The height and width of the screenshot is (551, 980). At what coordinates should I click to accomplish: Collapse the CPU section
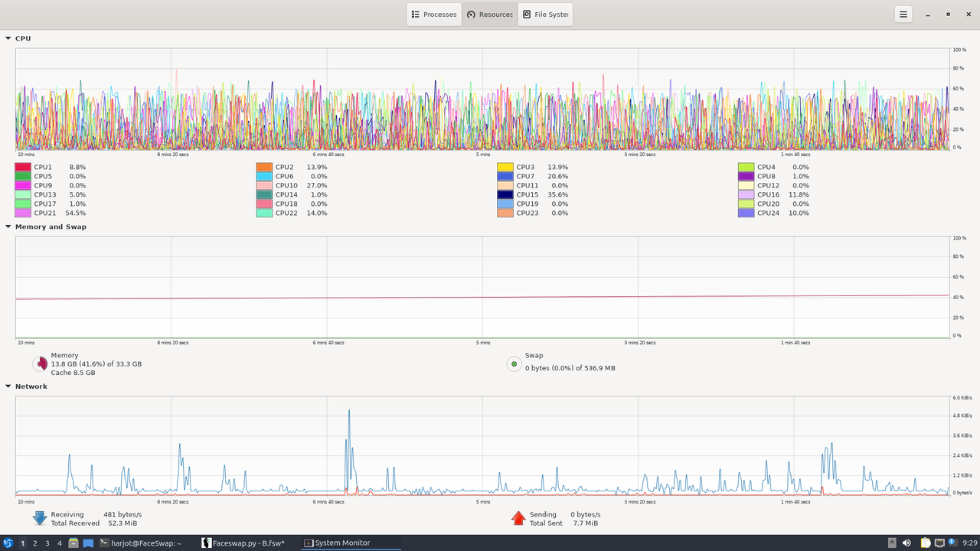pos(8,38)
